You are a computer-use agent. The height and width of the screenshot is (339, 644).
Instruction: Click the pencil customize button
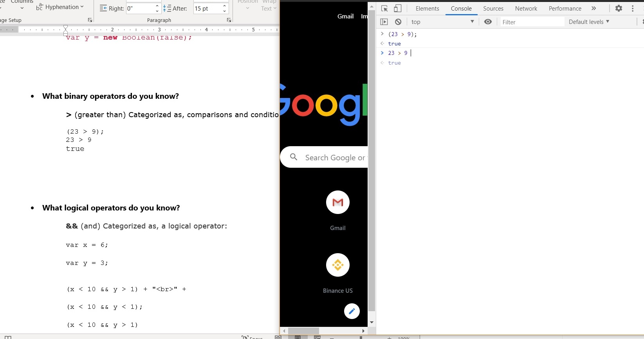pyautogui.click(x=352, y=311)
